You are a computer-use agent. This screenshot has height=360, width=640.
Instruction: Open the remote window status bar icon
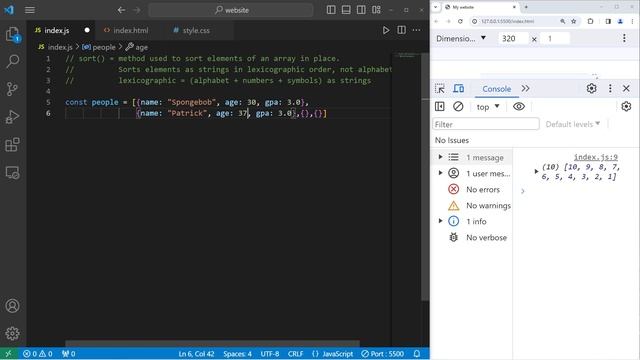tap(9, 353)
